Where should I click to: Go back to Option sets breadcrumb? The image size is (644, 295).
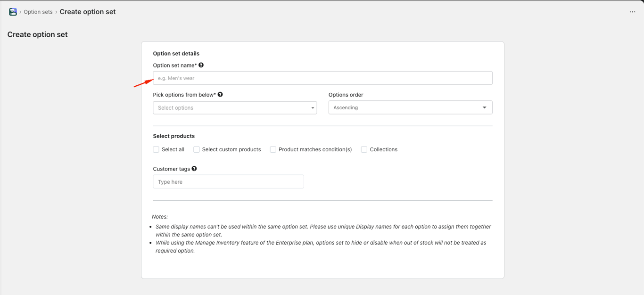pos(38,12)
